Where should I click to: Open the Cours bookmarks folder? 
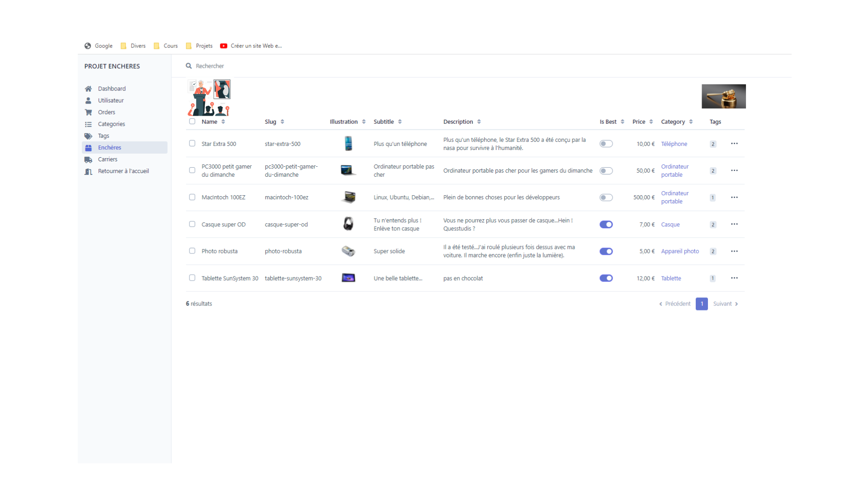click(170, 46)
